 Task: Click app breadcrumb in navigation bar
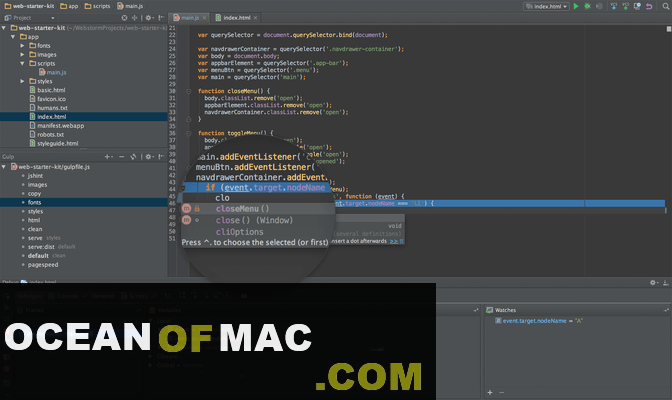[x=69, y=6]
